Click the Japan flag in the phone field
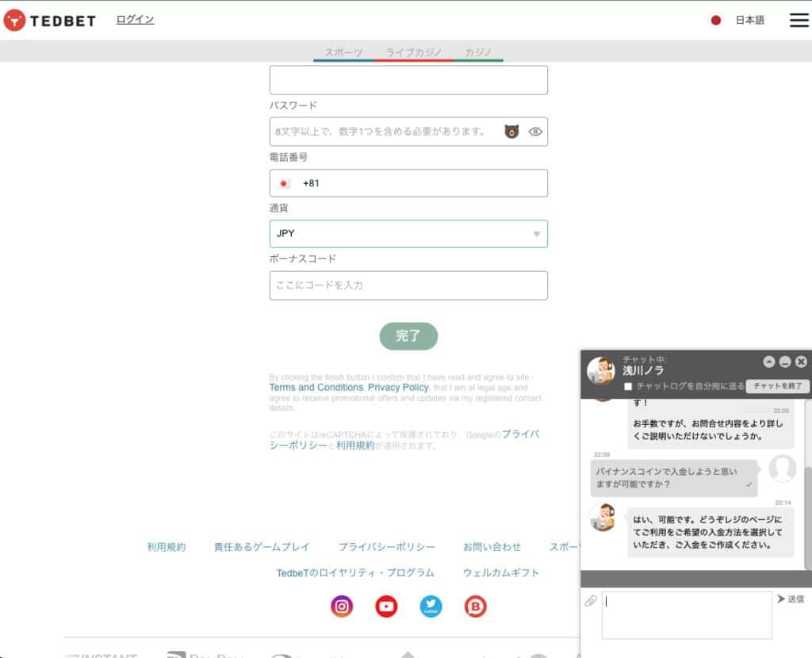 [x=283, y=182]
